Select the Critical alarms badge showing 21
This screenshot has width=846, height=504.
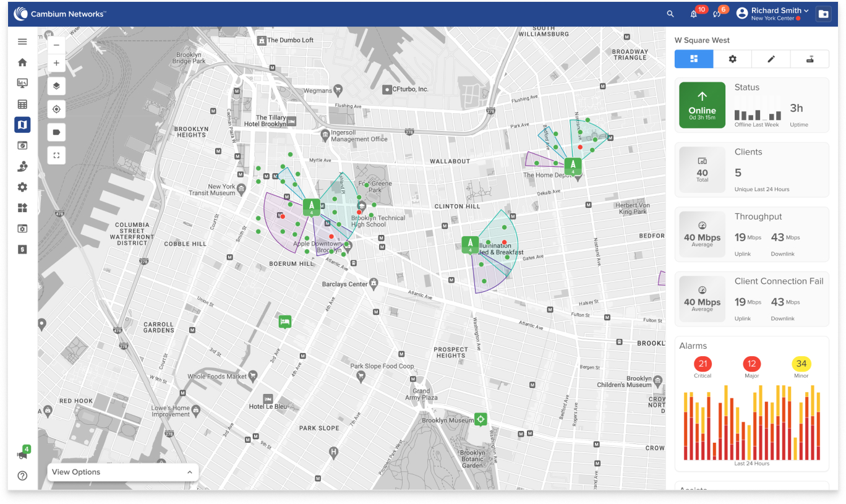[x=703, y=364]
